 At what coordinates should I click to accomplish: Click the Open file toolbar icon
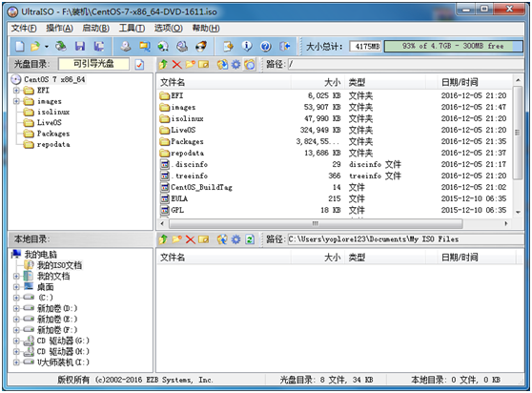(x=35, y=46)
